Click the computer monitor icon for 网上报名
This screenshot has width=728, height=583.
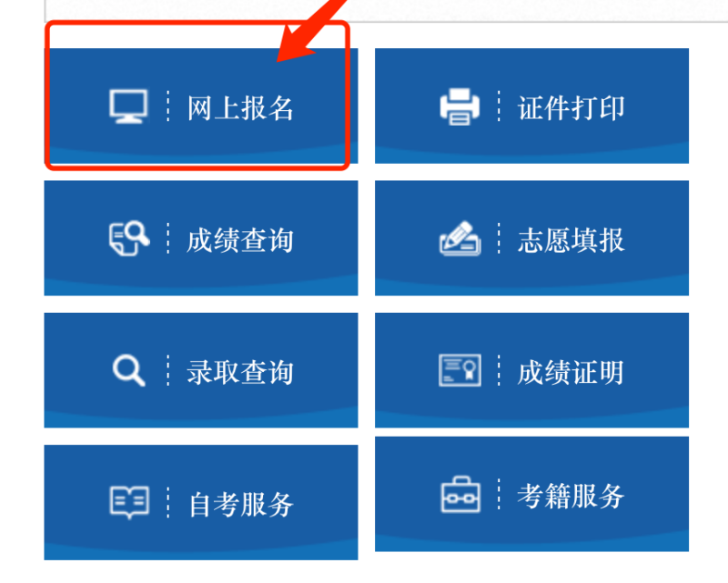pos(128,106)
